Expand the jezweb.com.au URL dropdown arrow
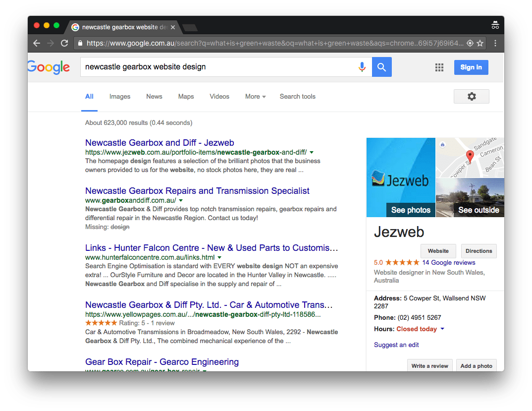The width and height of the screenshot is (532, 411). pyautogui.click(x=312, y=153)
